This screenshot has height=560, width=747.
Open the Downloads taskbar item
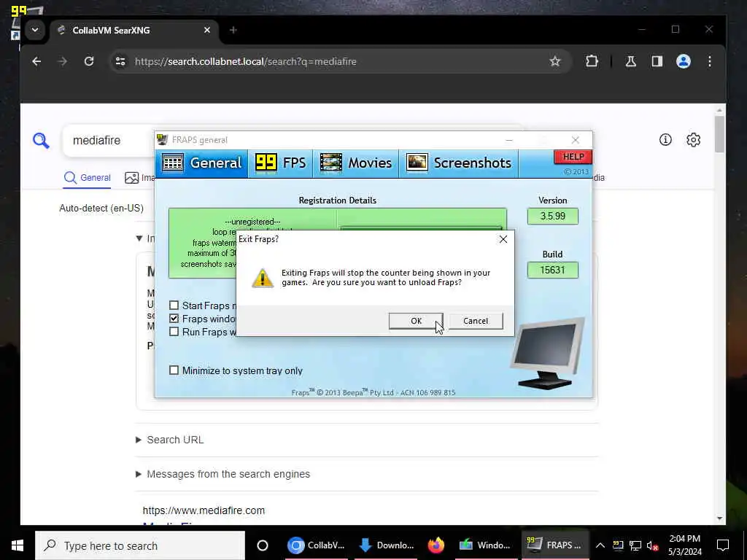[x=387, y=545]
